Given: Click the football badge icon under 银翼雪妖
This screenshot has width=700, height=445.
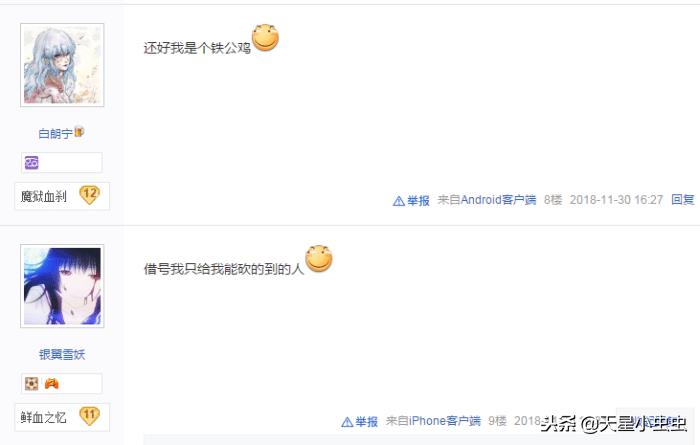Looking at the screenshot, I should click(31, 383).
